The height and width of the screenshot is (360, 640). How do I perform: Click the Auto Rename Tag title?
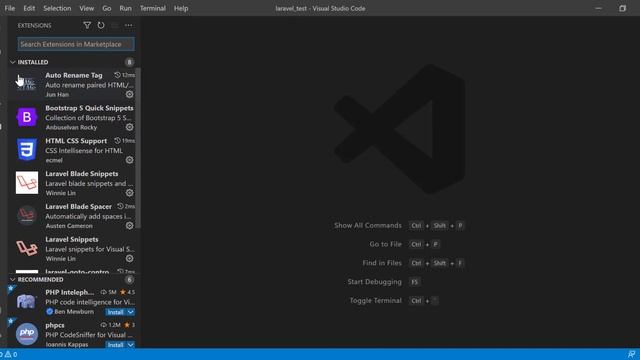click(74, 75)
